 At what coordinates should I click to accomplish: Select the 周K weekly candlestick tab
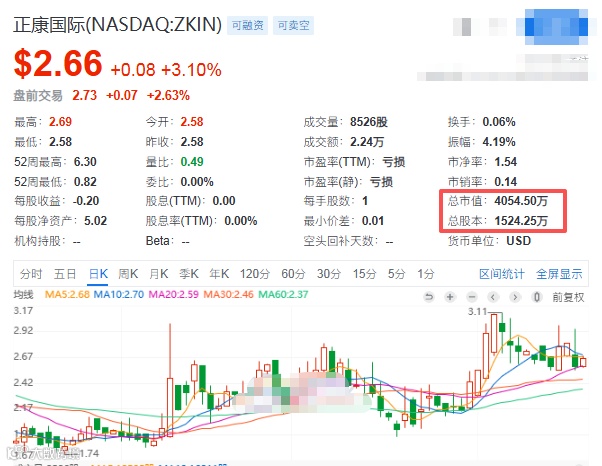point(128,274)
